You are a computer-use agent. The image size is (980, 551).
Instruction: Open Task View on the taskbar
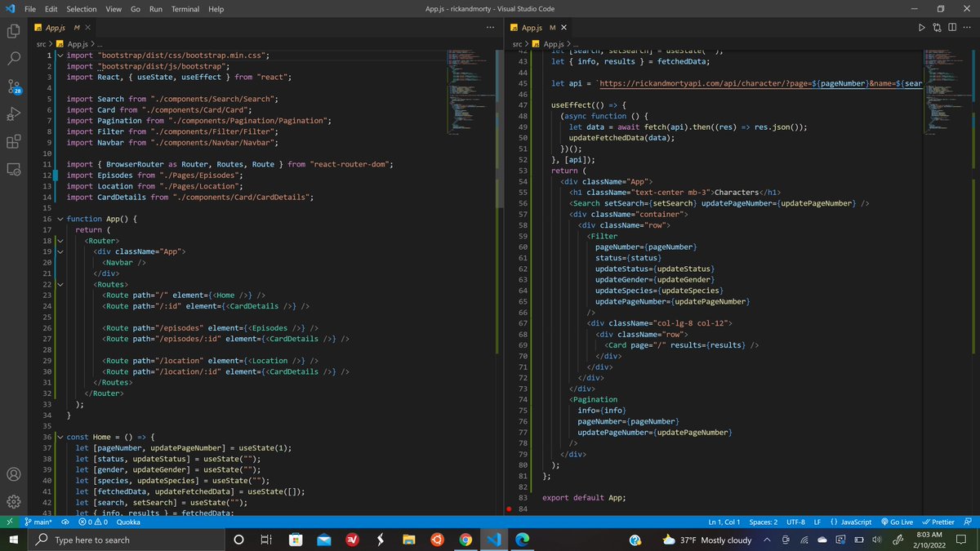(265, 540)
